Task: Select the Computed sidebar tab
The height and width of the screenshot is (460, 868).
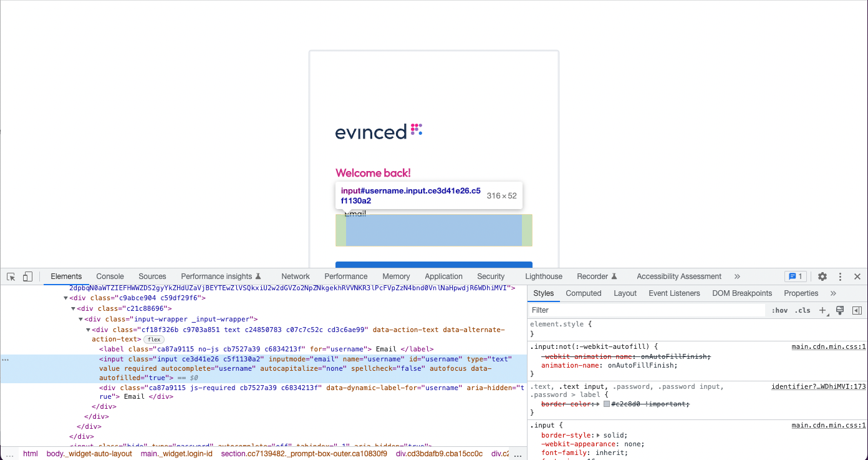Action: click(584, 293)
